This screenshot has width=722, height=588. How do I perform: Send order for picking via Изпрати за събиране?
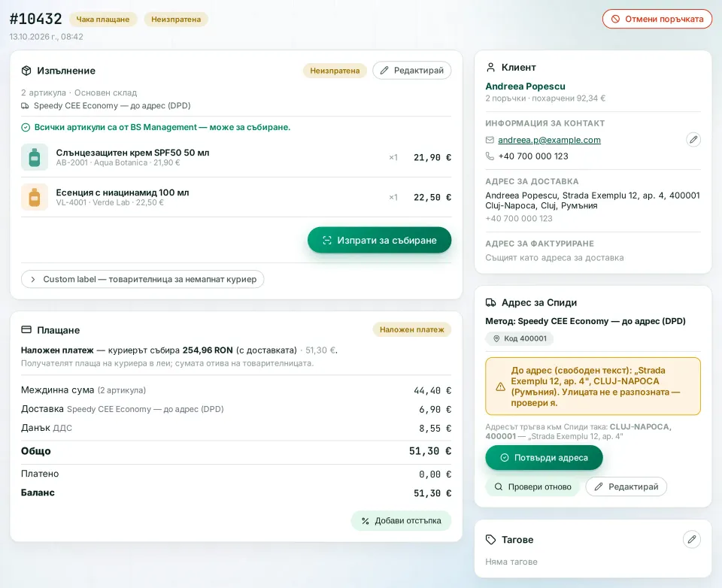coord(379,240)
